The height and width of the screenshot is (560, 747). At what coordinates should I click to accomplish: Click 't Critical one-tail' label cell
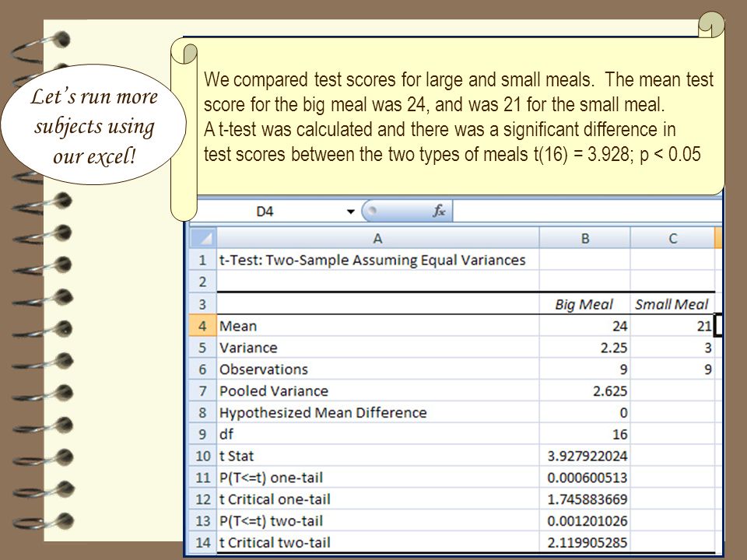[378, 499]
